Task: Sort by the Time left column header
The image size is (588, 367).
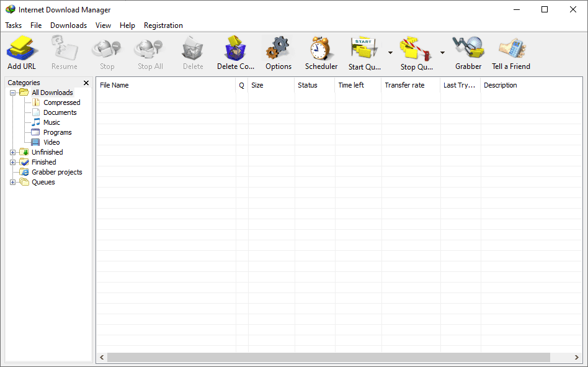Action: (358, 85)
